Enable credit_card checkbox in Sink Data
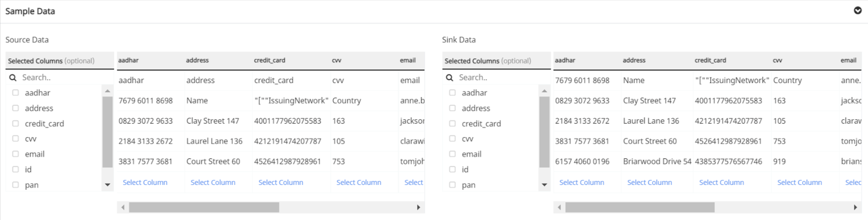The width and height of the screenshot is (868, 220). [x=452, y=124]
